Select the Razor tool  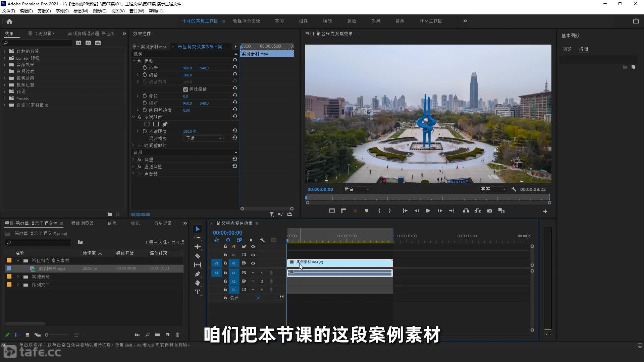coord(198,256)
